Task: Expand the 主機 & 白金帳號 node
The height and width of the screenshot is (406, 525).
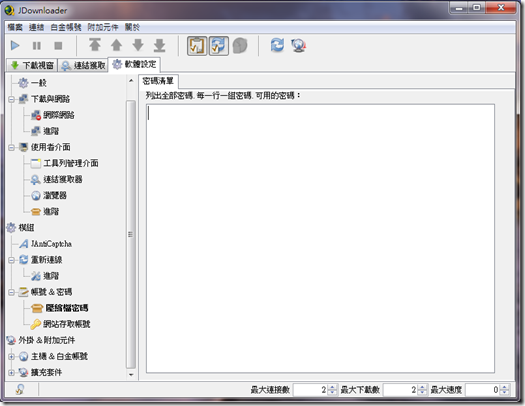Action: [12, 356]
